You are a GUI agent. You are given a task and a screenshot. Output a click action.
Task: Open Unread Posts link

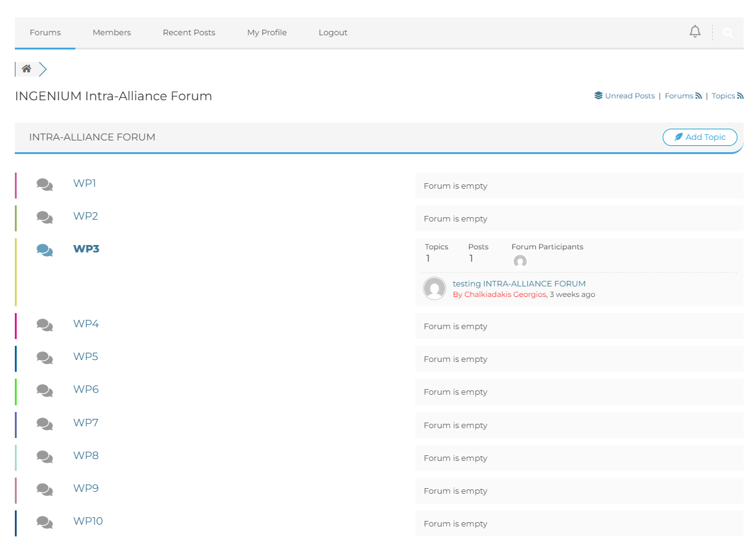[629, 96]
